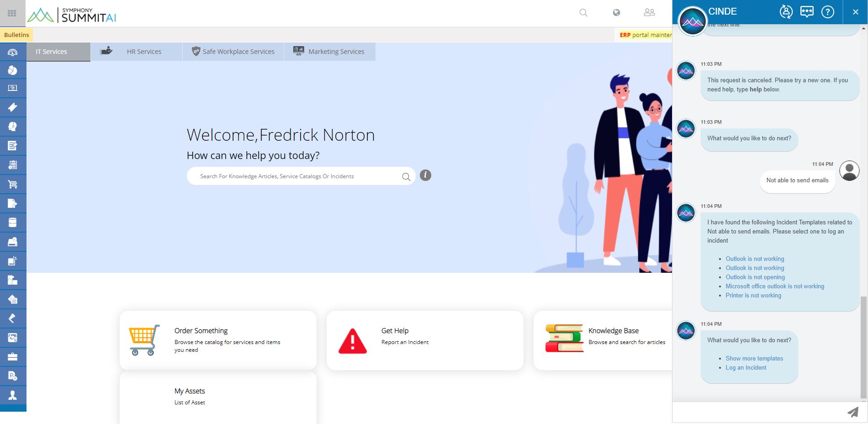Image resolution: width=868 pixels, height=424 pixels.
Task: Click the search icon inside knowledge search box
Action: [406, 177]
